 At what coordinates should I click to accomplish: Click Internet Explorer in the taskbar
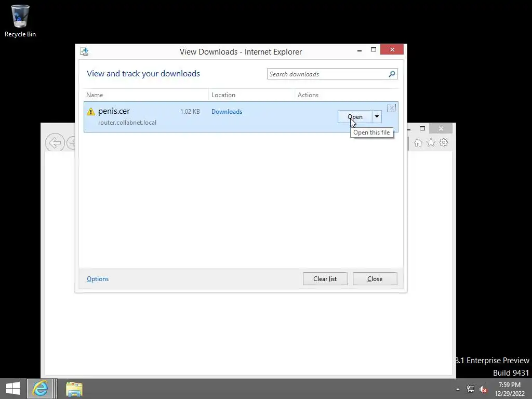point(41,389)
